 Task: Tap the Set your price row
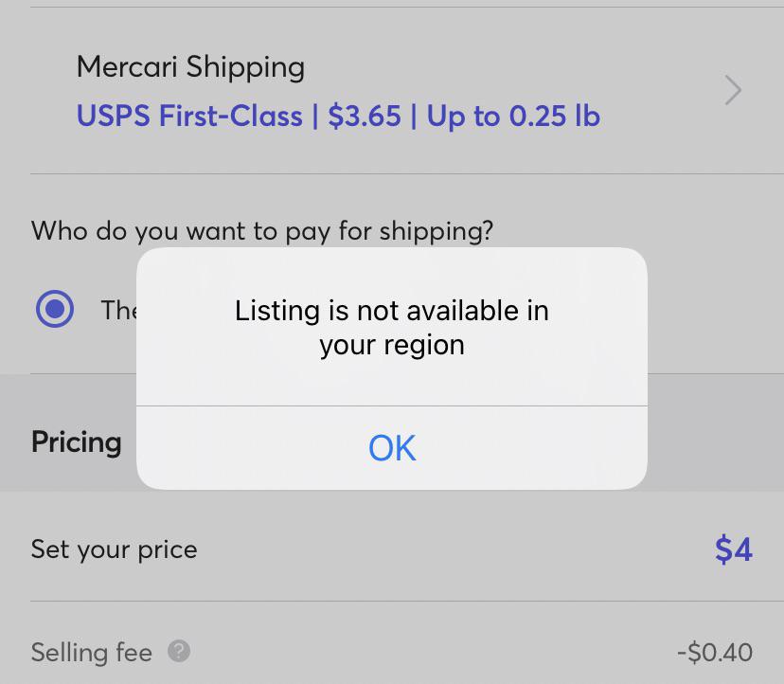point(114,549)
